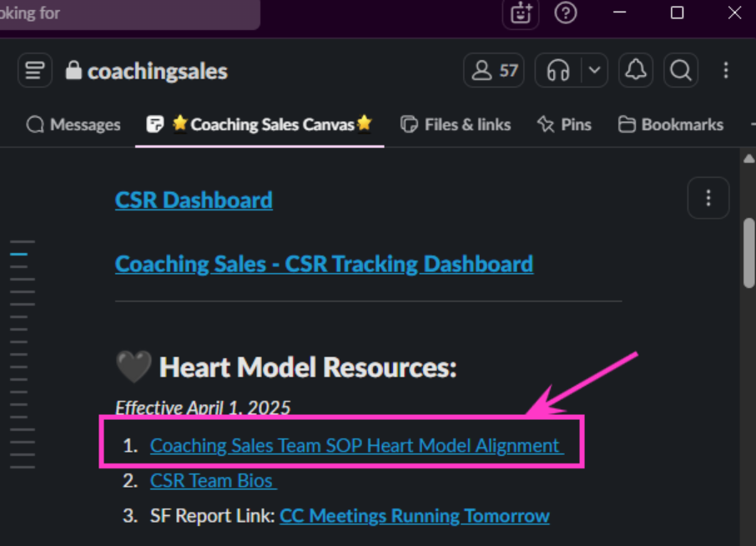Open the AI assistant icon in title bar
Image resolution: width=756 pixels, height=546 pixels.
[521, 13]
